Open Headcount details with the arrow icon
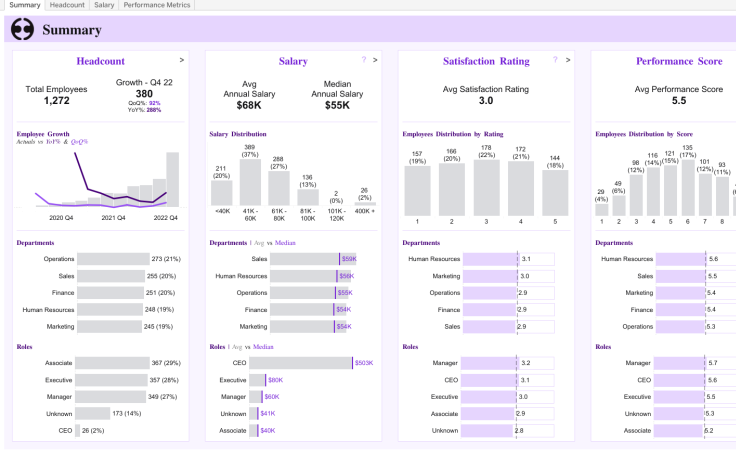 pos(181,60)
